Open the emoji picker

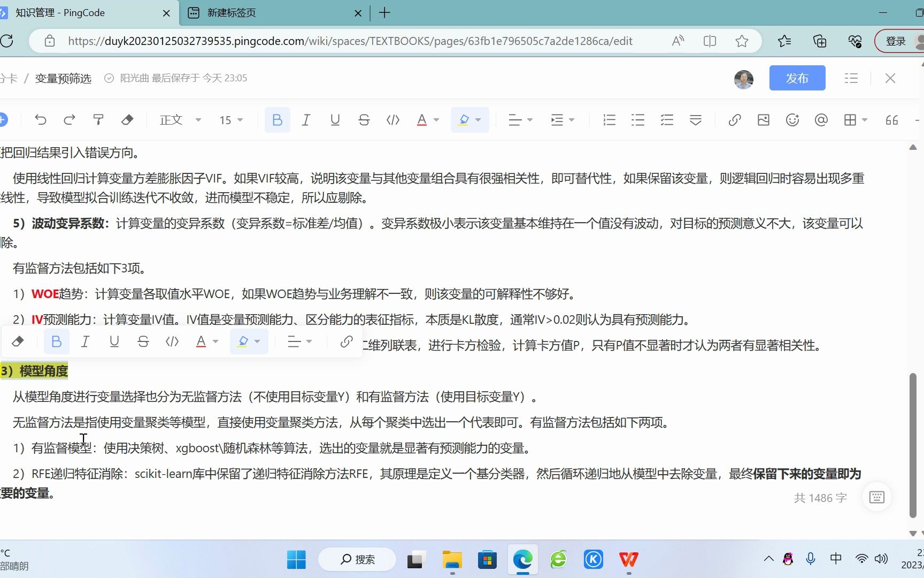792,120
